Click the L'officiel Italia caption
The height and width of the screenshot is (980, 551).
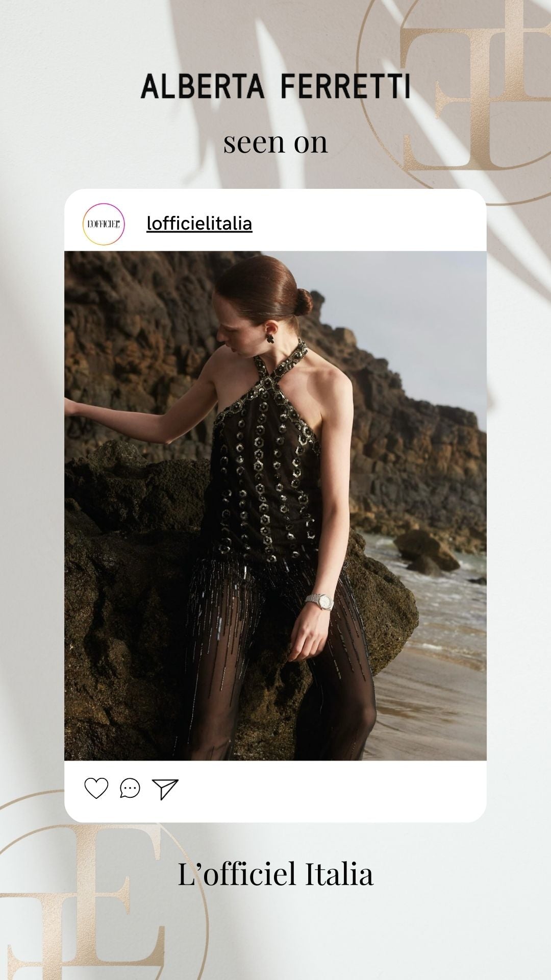pos(275,873)
